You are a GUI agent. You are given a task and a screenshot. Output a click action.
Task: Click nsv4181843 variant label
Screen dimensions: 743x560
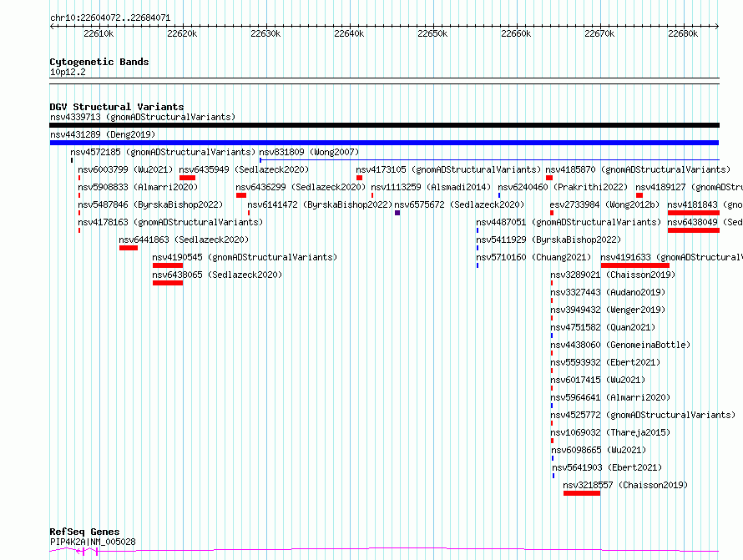point(705,204)
